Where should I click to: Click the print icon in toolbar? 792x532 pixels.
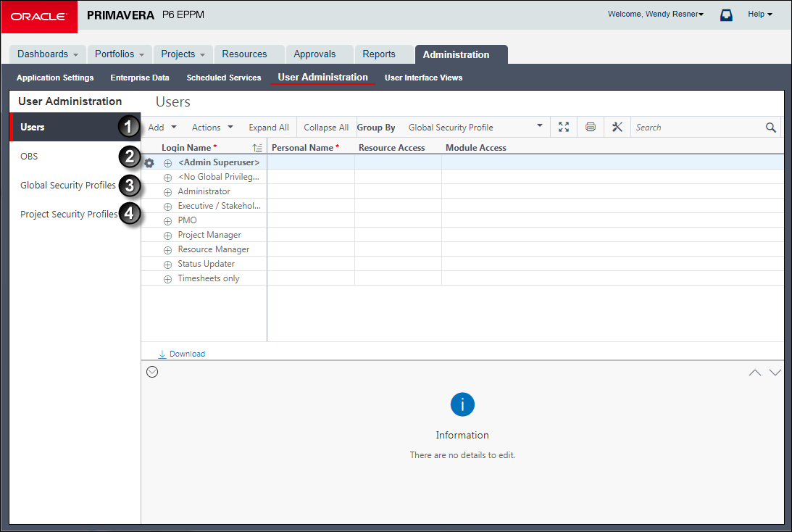591,127
